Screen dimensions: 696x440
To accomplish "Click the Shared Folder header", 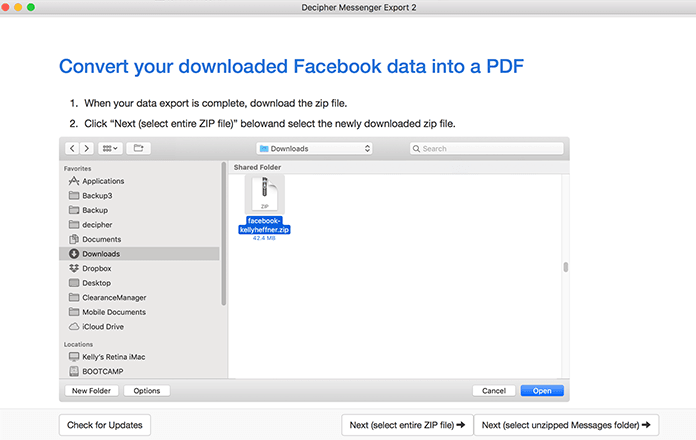I will coord(257,167).
